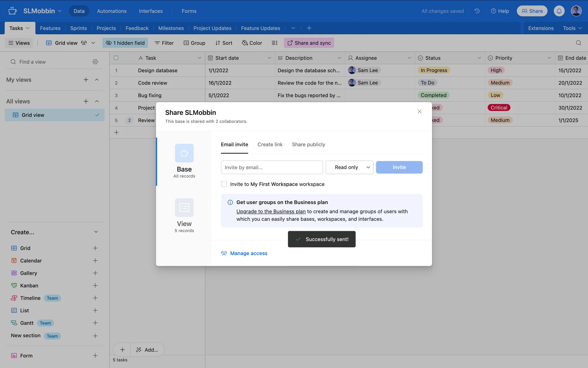
Task: Select the View share icon
Action: [184, 208]
